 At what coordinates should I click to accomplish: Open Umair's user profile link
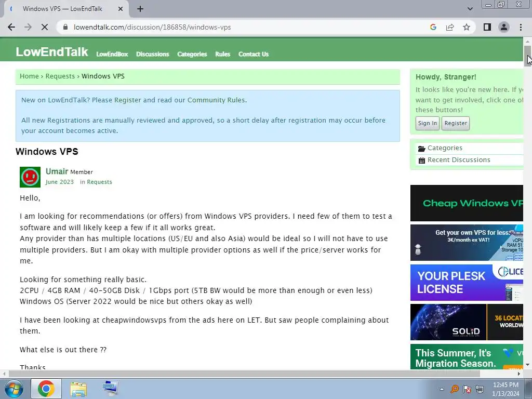57,171
